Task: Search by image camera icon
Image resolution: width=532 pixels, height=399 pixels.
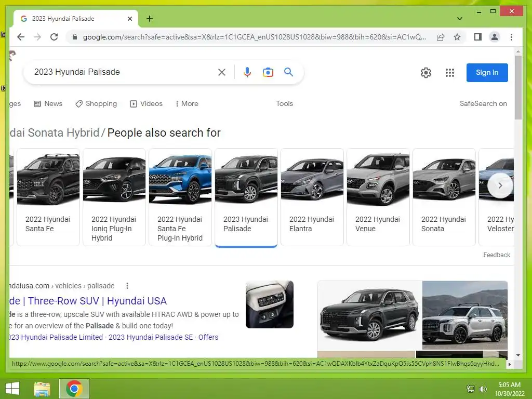Action: coord(268,72)
